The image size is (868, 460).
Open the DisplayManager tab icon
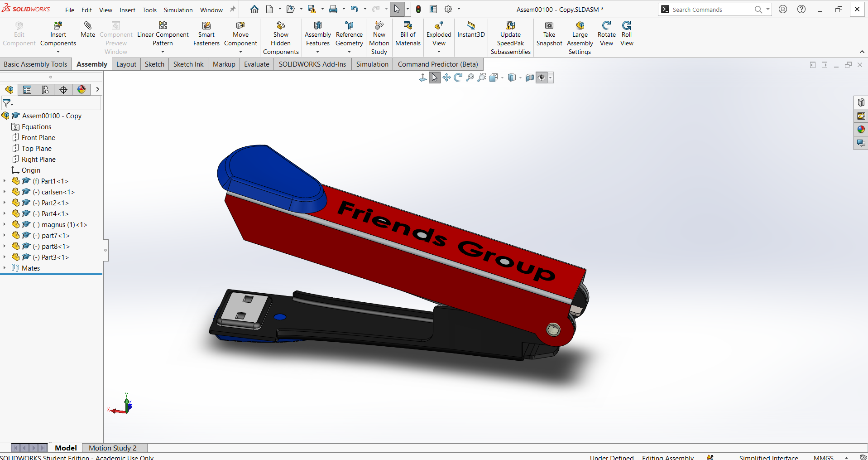pos(82,90)
